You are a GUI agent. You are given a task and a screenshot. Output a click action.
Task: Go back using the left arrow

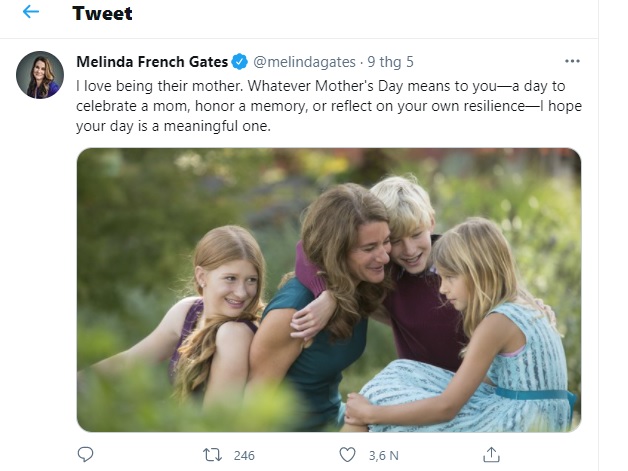tap(31, 13)
